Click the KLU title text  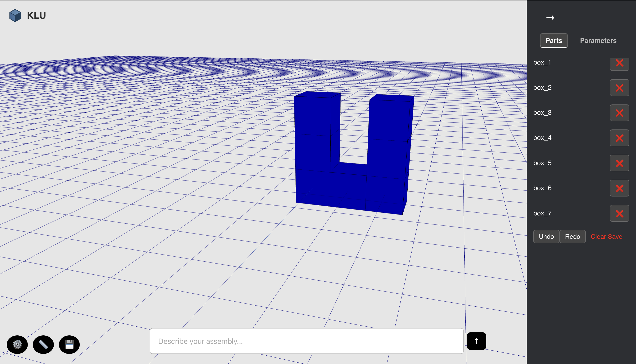[x=37, y=16]
